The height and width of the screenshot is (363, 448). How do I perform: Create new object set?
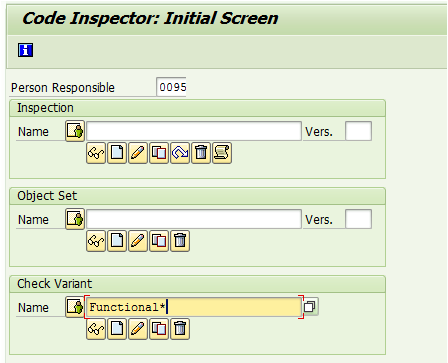(117, 241)
